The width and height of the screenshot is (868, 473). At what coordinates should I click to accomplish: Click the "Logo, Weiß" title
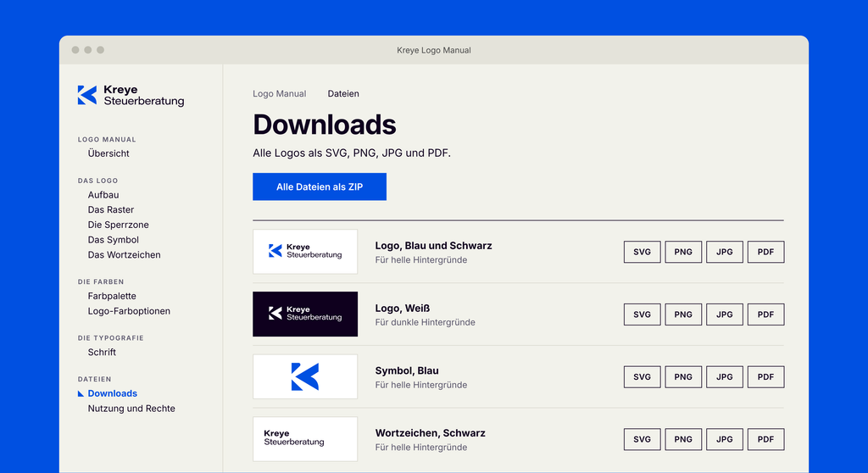point(403,308)
